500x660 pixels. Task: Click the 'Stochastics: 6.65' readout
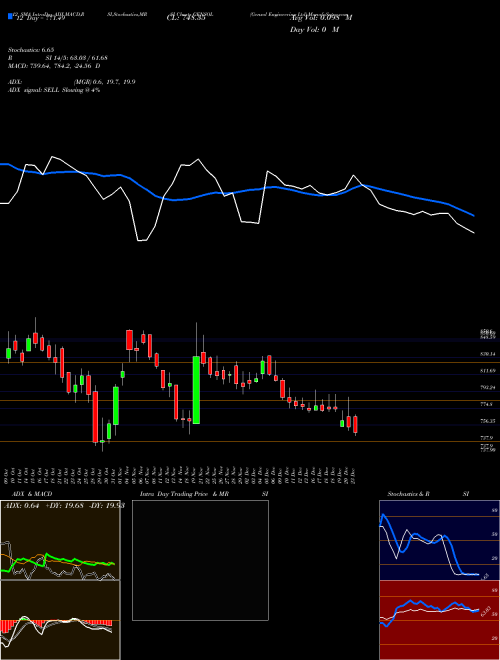pyautogui.click(x=31, y=50)
